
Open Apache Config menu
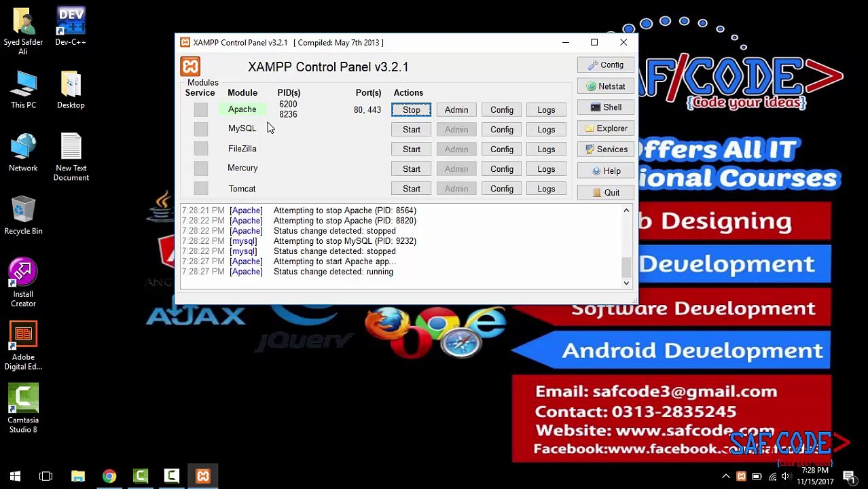[502, 110]
